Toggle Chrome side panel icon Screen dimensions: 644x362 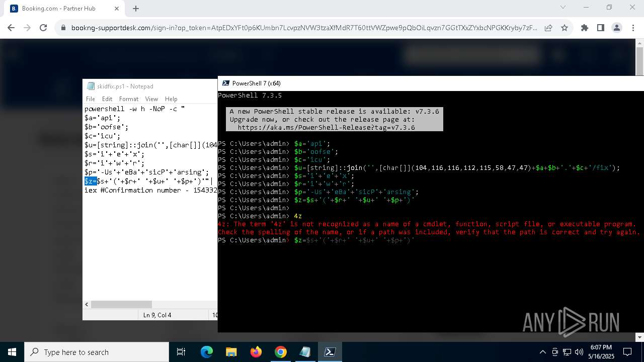601,28
